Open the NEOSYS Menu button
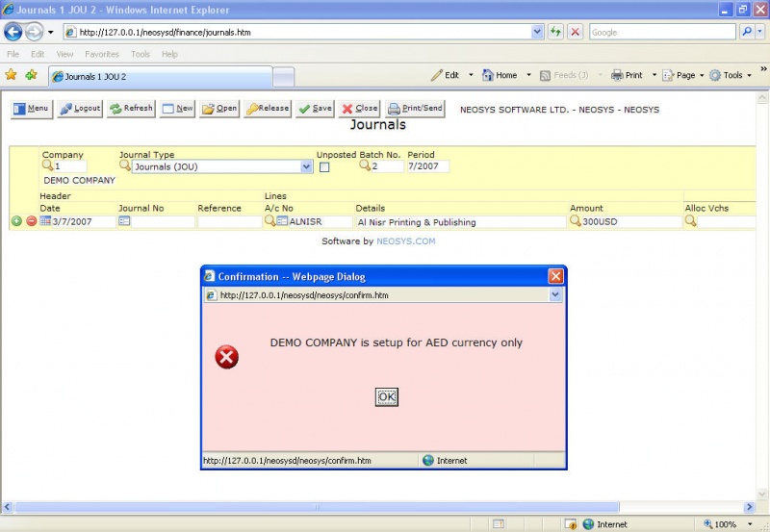Image resolution: width=770 pixels, height=532 pixels. [x=32, y=109]
